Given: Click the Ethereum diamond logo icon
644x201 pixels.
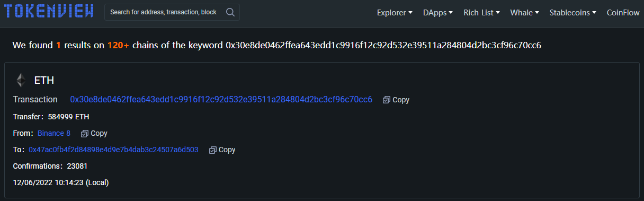Looking at the screenshot, I should 21,80.
